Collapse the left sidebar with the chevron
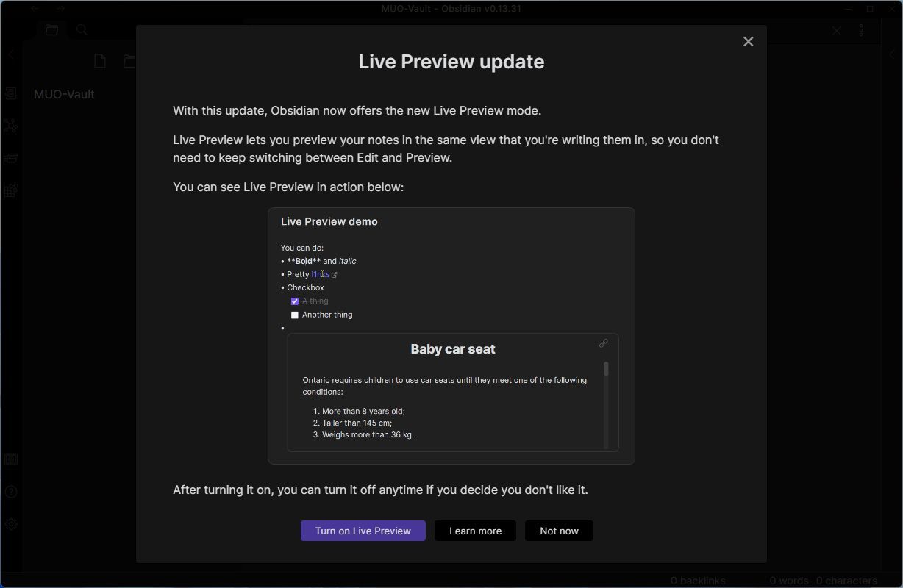 click(10, 54)
